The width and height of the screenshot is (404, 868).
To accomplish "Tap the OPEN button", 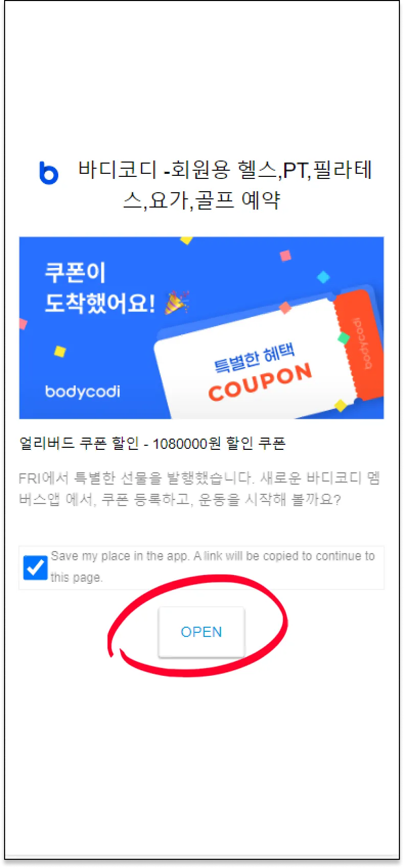I will pyautogui.click(x=201, y=632).
